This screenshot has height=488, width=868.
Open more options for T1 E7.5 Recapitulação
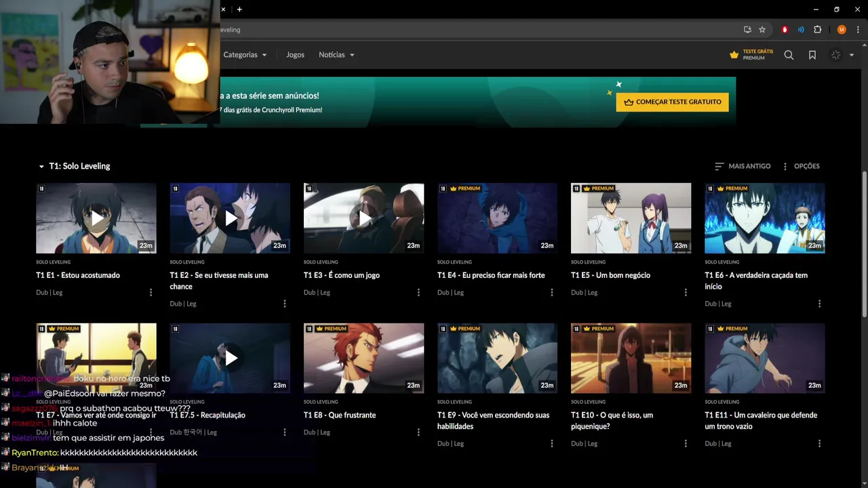point(285,432)
